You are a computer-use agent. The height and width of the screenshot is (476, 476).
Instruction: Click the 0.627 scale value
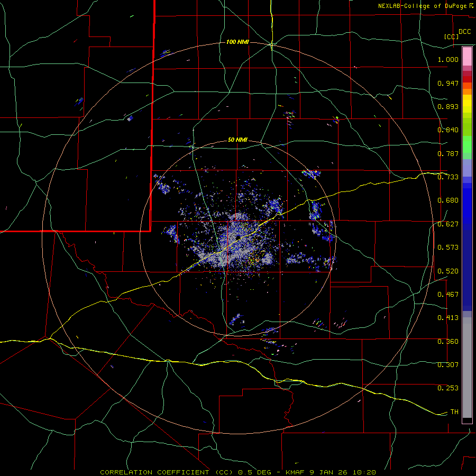pos(448,224)
